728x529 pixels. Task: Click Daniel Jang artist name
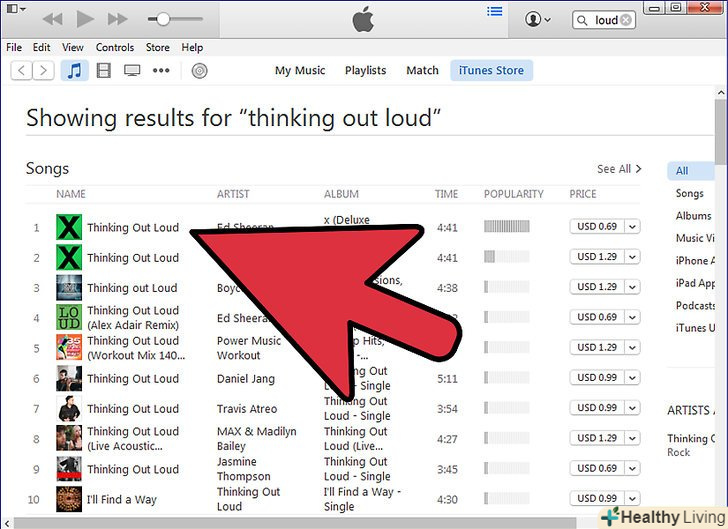(x=246, y=379)
